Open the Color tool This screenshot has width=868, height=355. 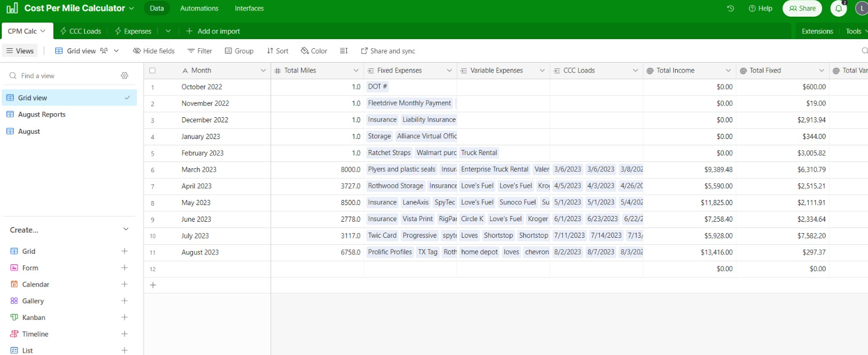(x=314, y=51)
